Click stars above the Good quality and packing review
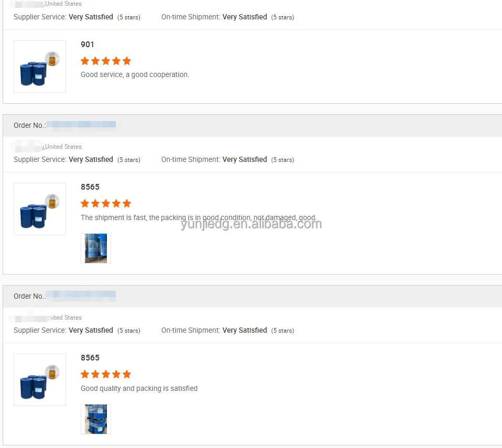Screen dimensions: 502x448 click(106, 374)
